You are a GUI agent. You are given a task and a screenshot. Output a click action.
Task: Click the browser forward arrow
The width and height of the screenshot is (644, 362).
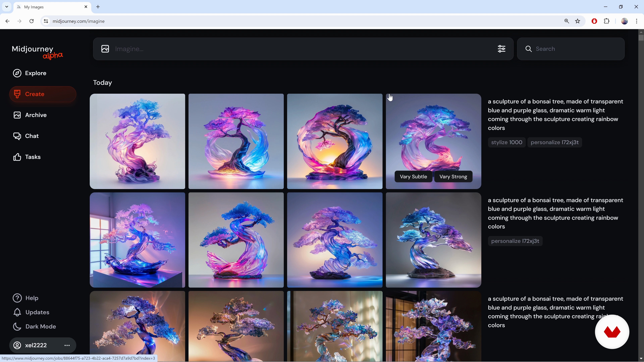(19, 21)
